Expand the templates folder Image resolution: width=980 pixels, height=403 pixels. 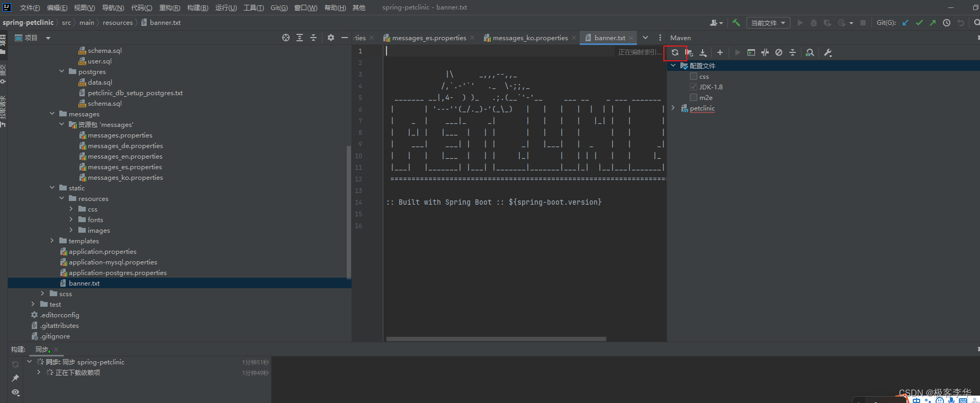(52, 241)
